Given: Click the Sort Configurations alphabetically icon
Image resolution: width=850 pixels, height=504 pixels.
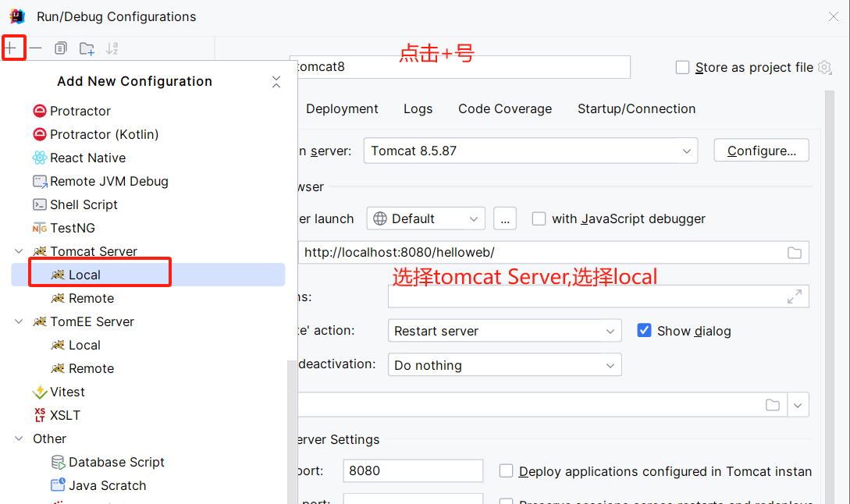Looking at the screenshot, I should 112,48.
